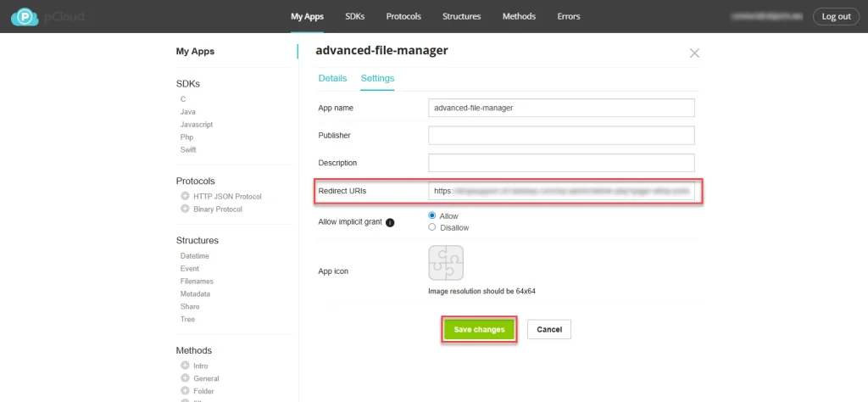This screenshot has height=402, width=868.
Task: Open the Intro methods link
Action: [x=201, y=366]
